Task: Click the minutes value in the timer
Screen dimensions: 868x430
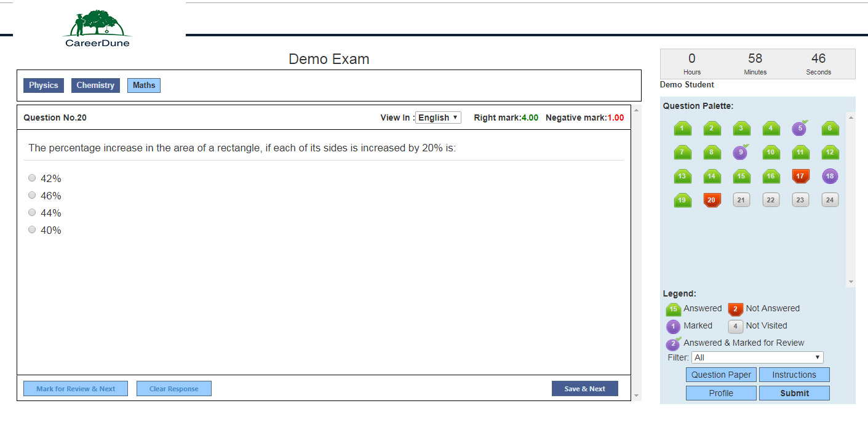Action: pyautogui.click(x=755, y=58)
